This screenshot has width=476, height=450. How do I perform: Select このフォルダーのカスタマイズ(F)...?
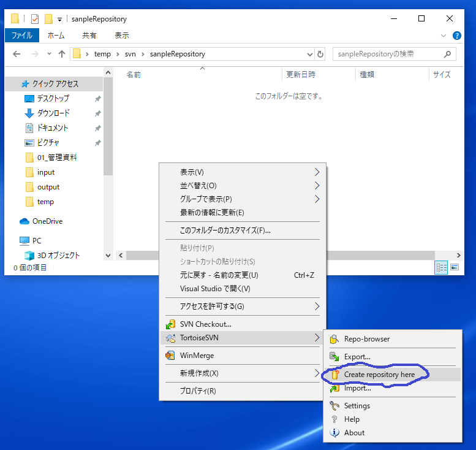243,231
